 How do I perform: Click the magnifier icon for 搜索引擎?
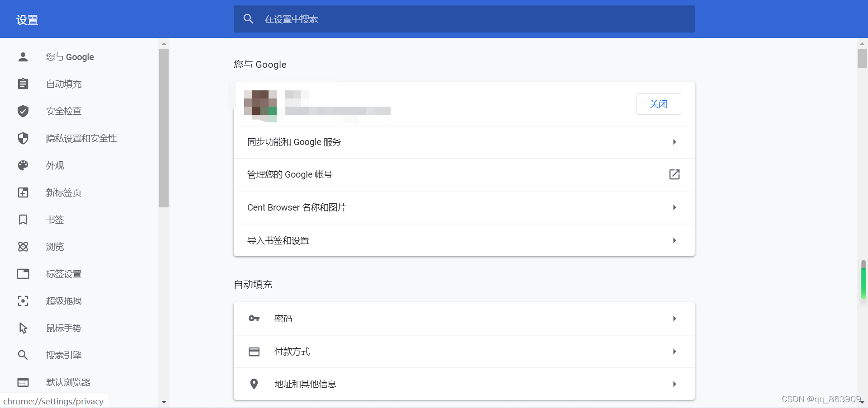(23, 355)
